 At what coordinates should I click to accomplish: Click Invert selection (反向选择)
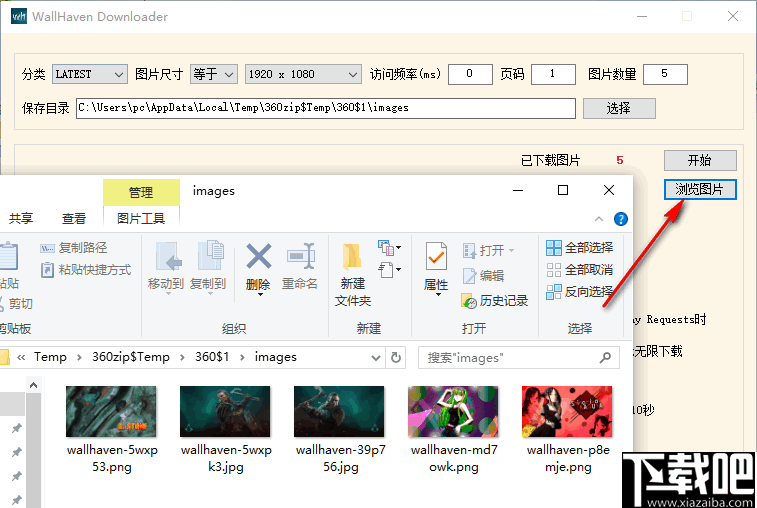[579, 292]
